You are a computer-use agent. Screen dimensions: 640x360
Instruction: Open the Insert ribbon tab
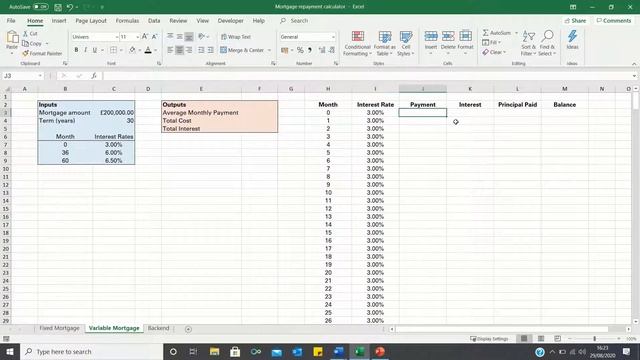[59, 20]
